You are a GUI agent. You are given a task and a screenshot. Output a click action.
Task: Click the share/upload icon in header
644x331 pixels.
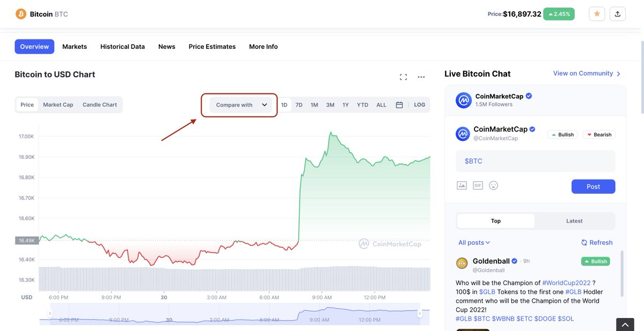(x=618, y=14)
